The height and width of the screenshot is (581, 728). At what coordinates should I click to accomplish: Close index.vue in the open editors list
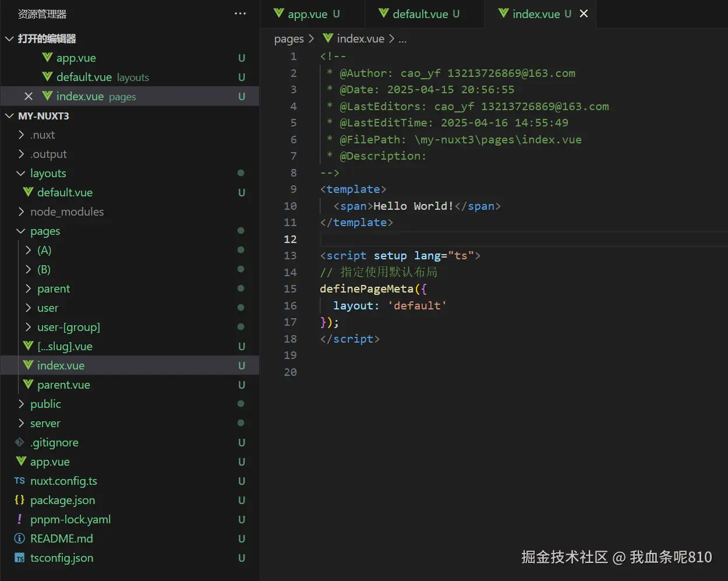29,96
